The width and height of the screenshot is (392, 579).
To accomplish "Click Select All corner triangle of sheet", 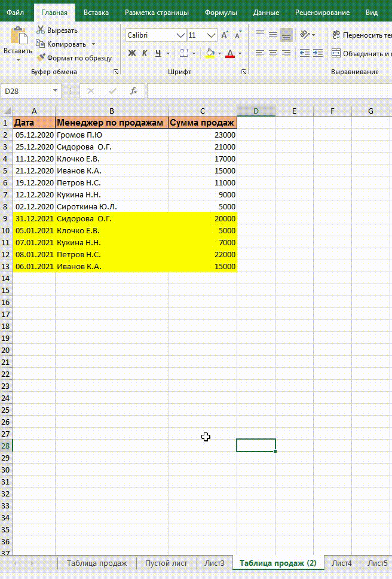I will click(x=7, y=111).
